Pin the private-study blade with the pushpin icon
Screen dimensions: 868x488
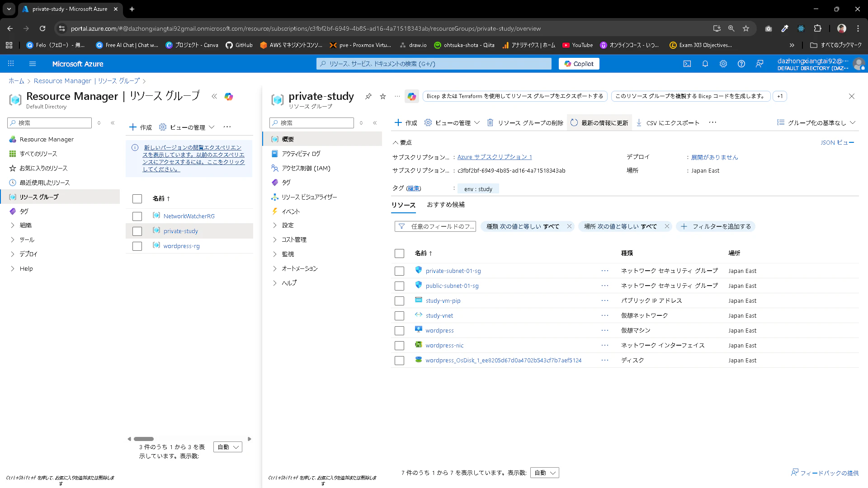point(368,96)
